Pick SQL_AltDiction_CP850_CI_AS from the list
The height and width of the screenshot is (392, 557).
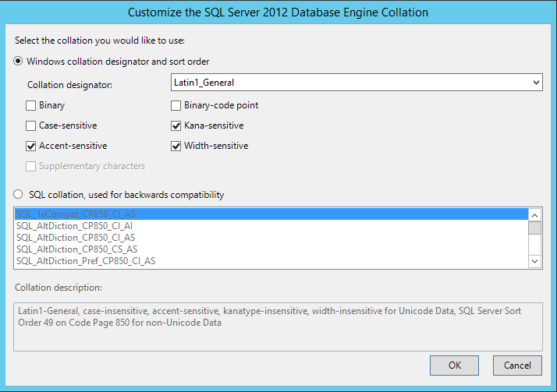(271, 238)
